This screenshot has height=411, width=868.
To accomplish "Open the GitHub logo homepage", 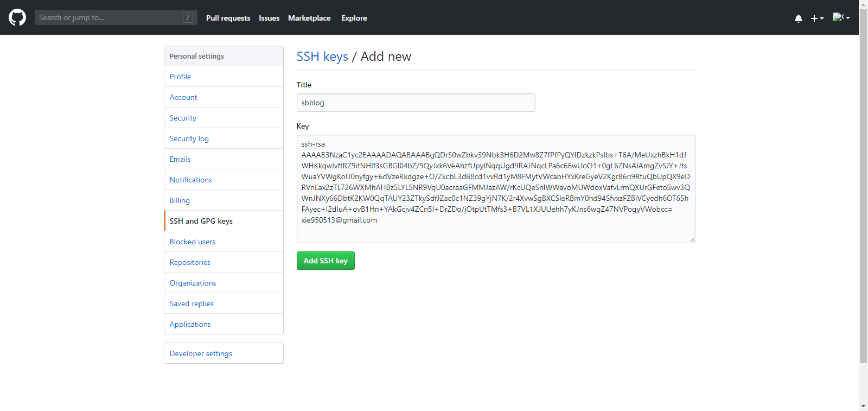I will [17, 17].
